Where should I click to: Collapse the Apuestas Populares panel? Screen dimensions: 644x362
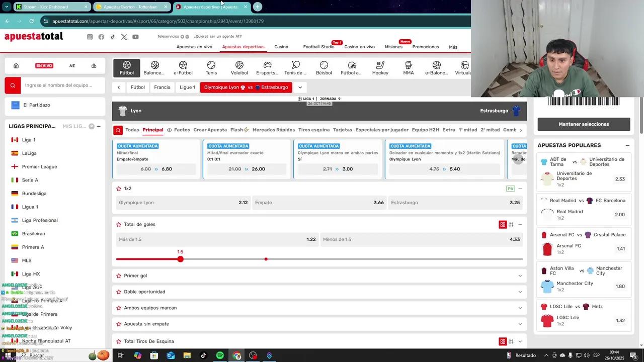click(x=627, y=145)
